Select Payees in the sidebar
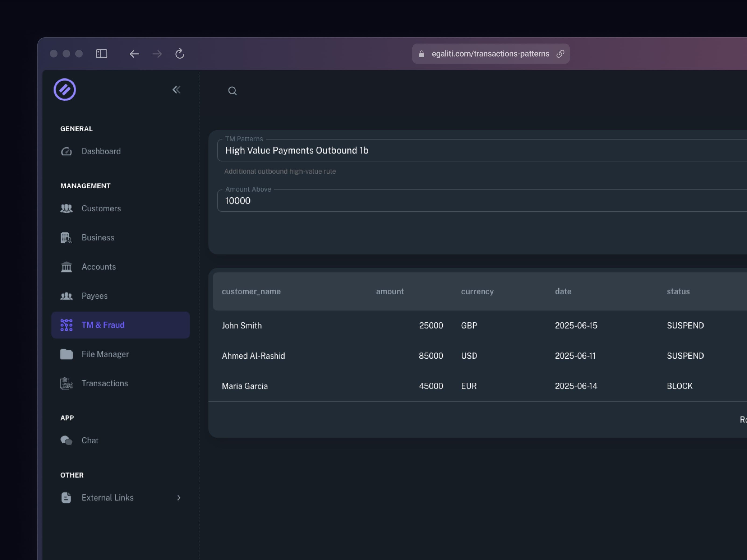Image resolution: width=747 pixels, height=560 pixels. click(120, 296)
